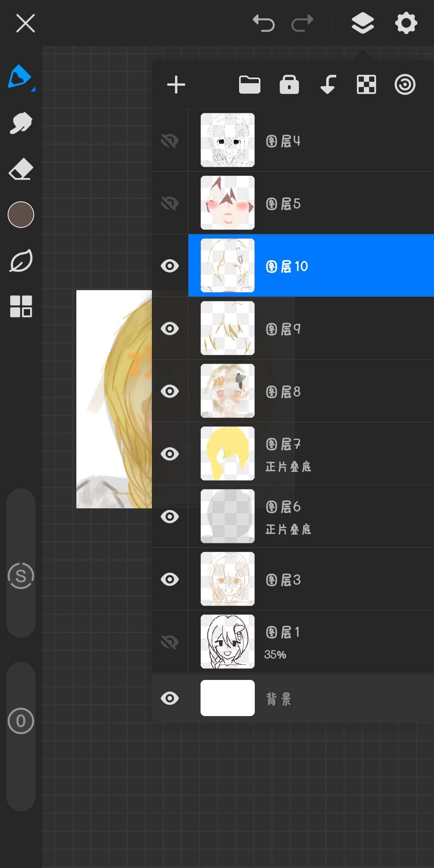Hide the 背景 background layer

[x=170, y=698]
